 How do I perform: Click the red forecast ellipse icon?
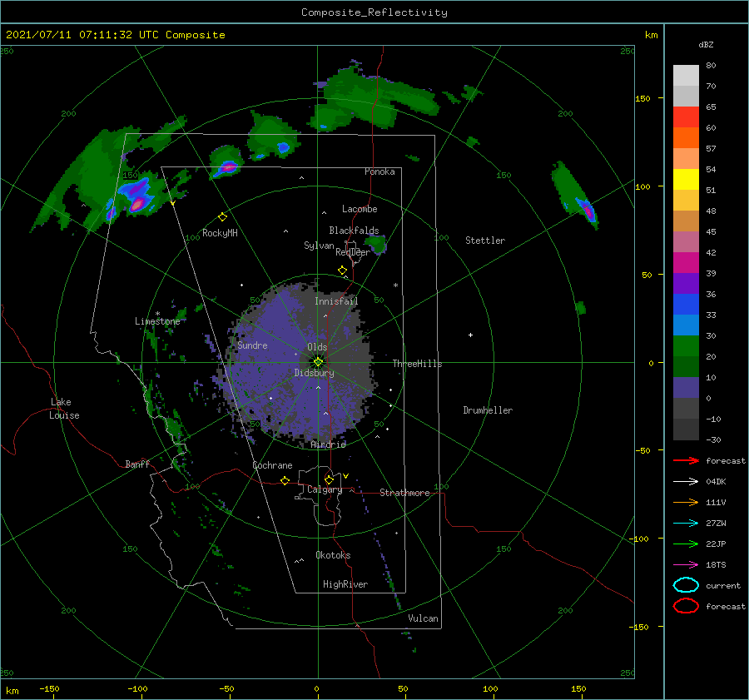point(686,606)
